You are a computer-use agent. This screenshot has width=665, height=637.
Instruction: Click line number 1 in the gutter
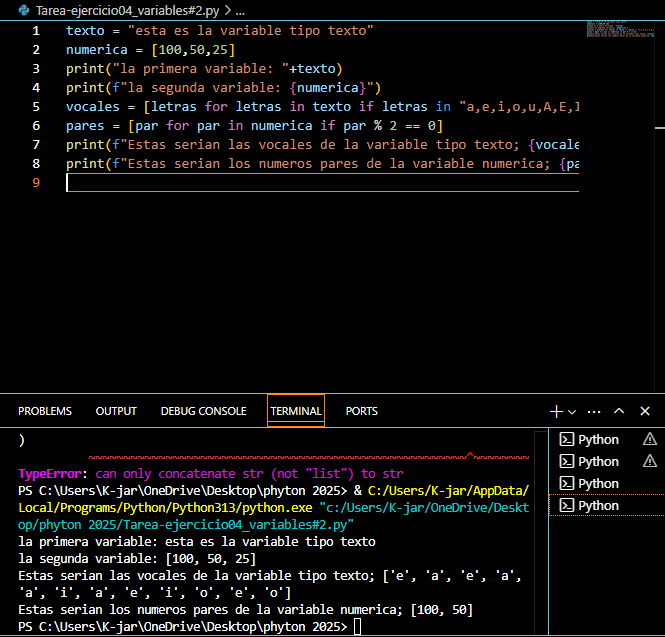point(36,31)
